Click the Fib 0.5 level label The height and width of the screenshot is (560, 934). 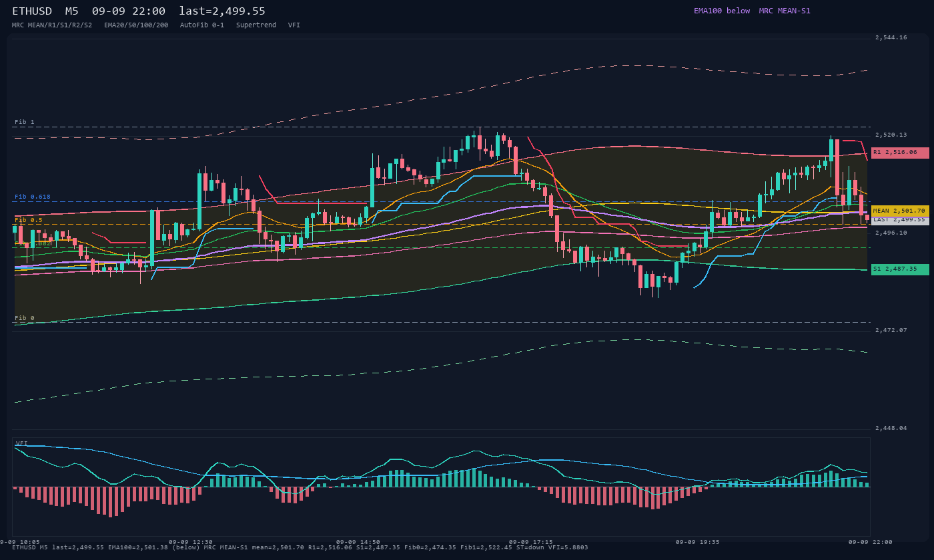coord(29,220)
